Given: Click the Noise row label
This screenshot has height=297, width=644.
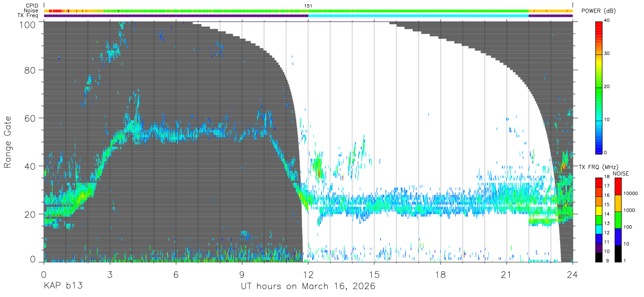Looking at the screenshot, I should pyautogui.click(x=31, y=10).
